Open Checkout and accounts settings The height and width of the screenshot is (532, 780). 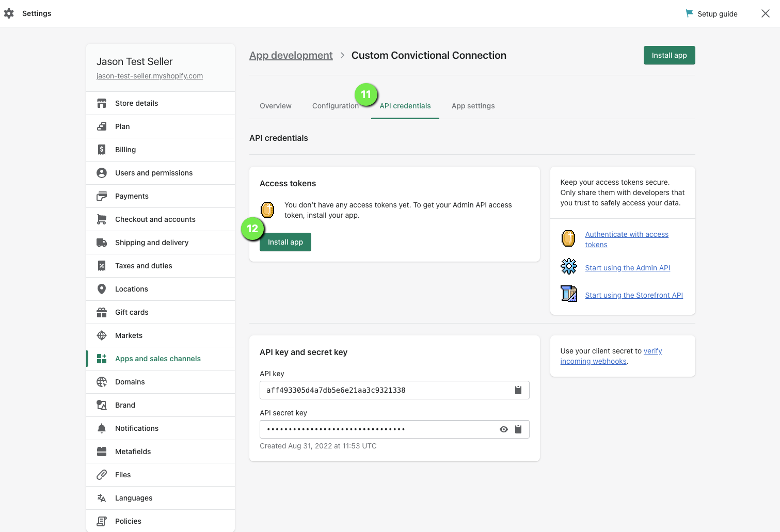tap(161, 219)
